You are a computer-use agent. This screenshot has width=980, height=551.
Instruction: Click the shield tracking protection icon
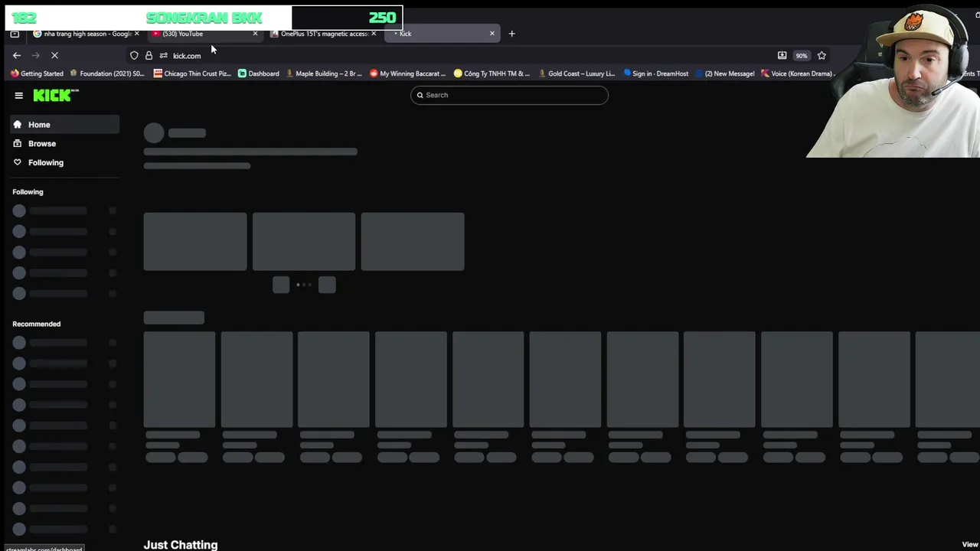pos(134,55)
